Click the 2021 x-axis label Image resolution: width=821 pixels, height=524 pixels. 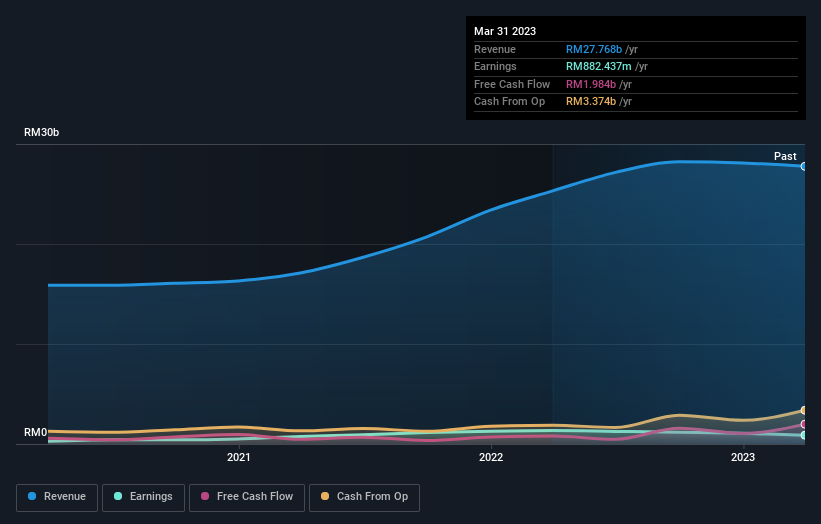pyautogui.click(x=239, y=458)
